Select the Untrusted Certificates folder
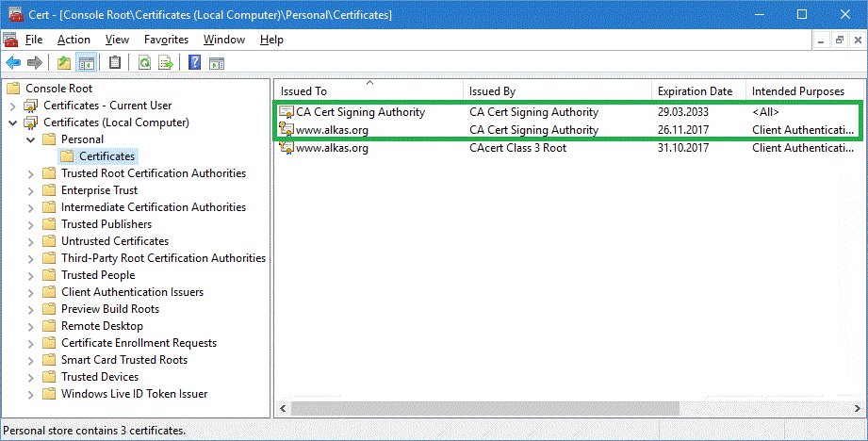Viewport: 868px width, 441px height. click(x=114, y=241)
